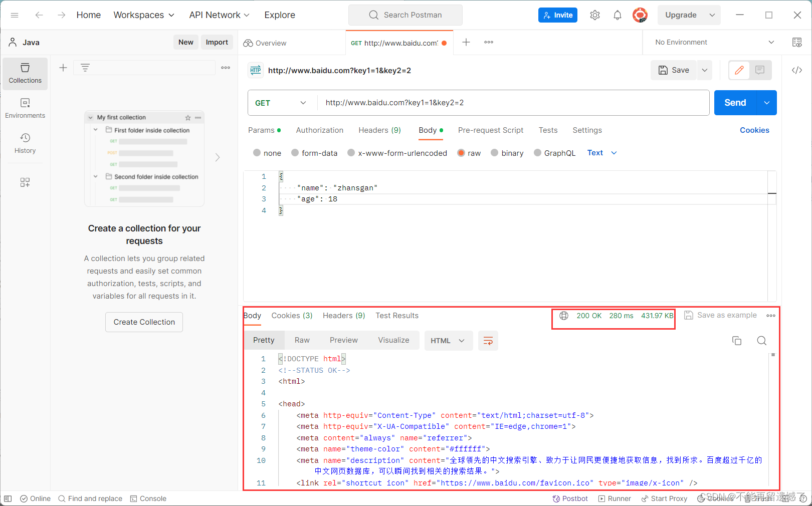
Task: Expand the Workspaces menu
Action: [x=144, y=15]
